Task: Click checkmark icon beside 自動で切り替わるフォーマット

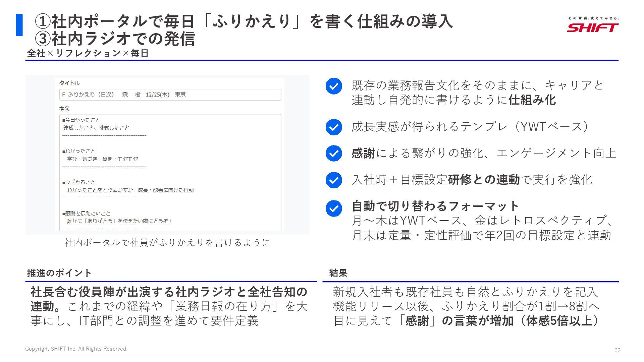Action: point(334,208)
